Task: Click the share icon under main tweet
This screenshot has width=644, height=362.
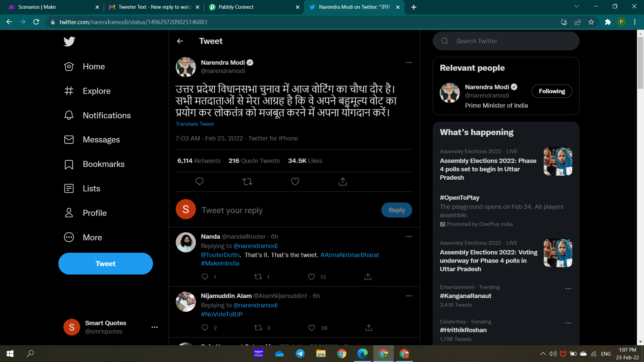Action: 343,182
